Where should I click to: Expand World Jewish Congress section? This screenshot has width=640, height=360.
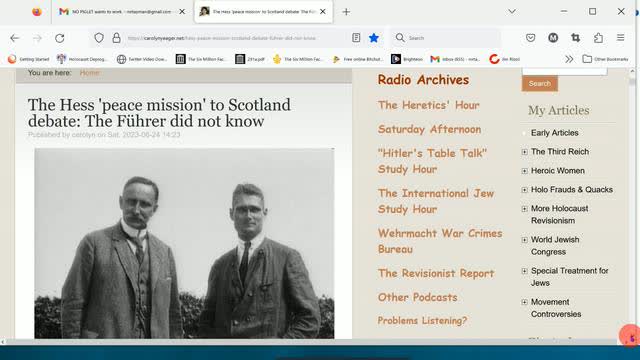(x=524, y=240)
